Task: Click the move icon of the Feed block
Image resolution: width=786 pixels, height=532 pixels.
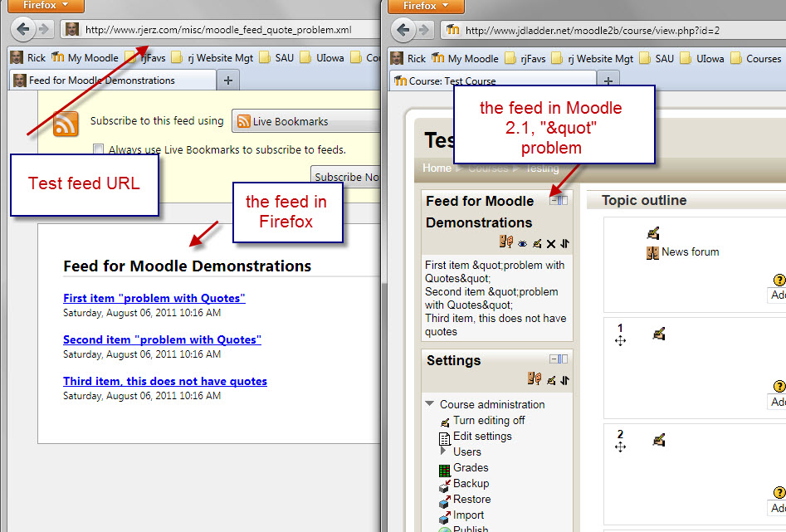Action: 565,244
